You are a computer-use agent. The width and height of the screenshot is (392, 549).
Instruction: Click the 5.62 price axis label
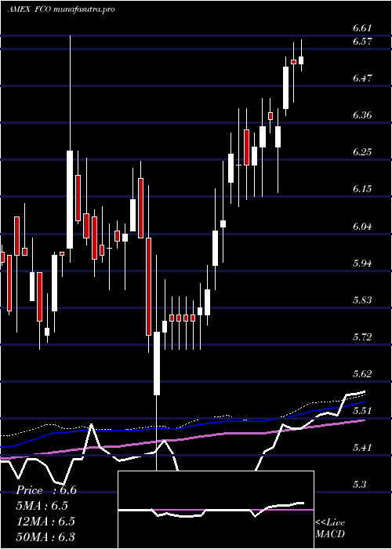click(362, 374)
